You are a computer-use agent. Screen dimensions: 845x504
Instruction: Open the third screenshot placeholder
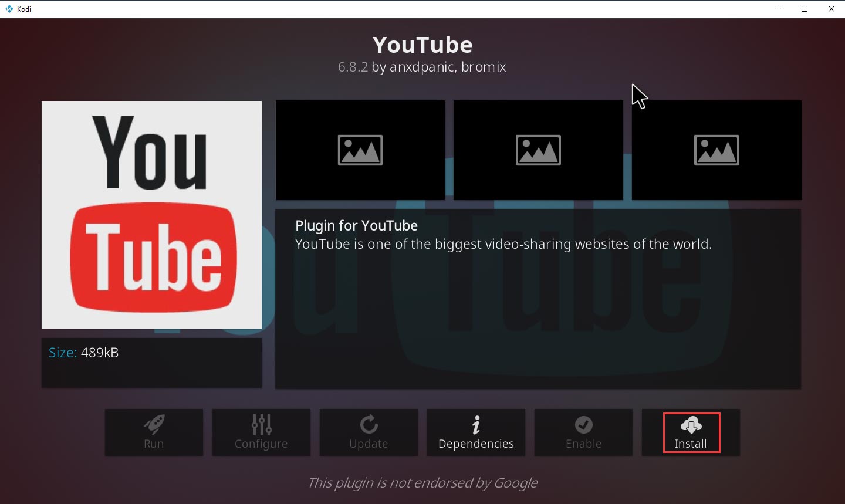tap(716, 150)
